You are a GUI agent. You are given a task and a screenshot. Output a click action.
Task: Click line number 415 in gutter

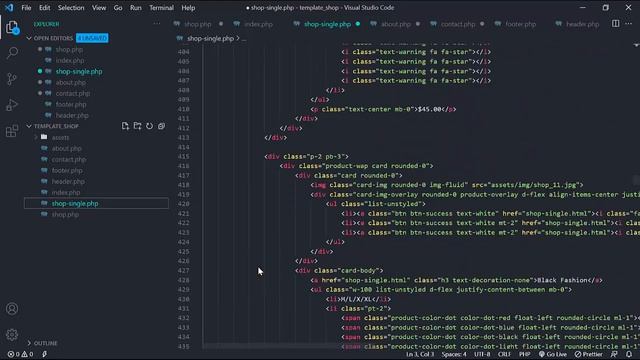[183, 157]
